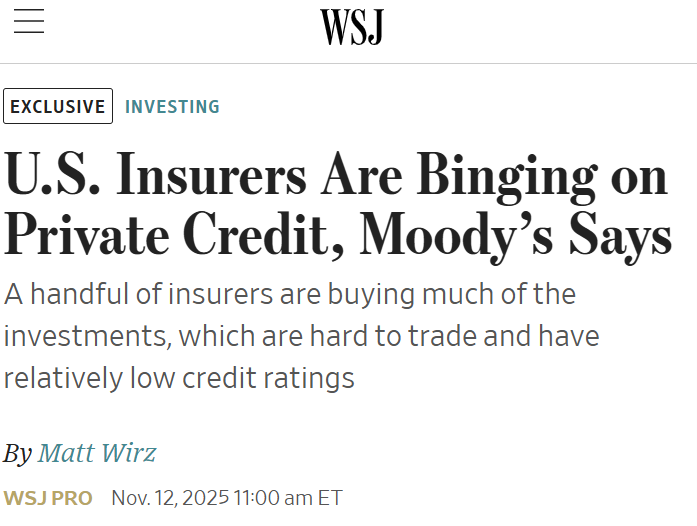Viewport: 697px width, 526px height.
Task: Click the EXCLUSIVE badge label
Action: 58,107
